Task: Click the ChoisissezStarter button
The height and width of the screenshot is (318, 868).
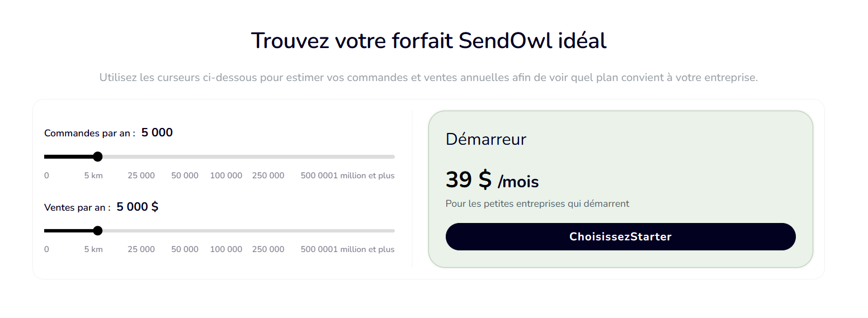Action: (620, 237)
